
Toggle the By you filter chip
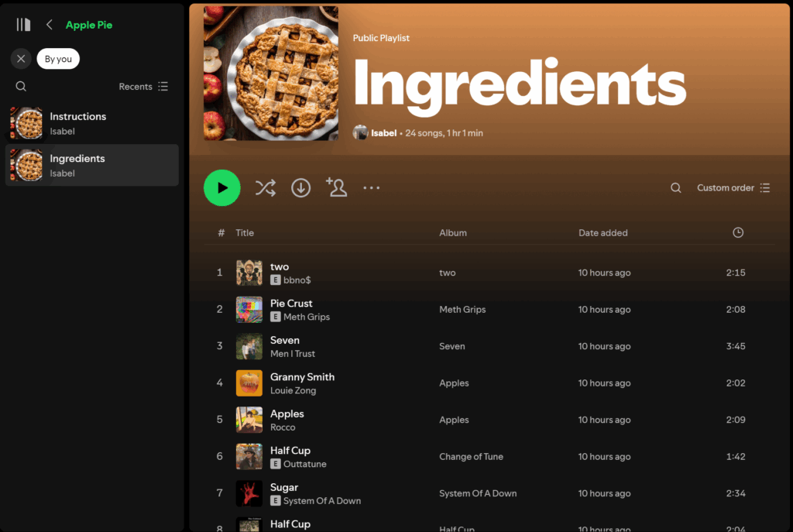point(58,59)
